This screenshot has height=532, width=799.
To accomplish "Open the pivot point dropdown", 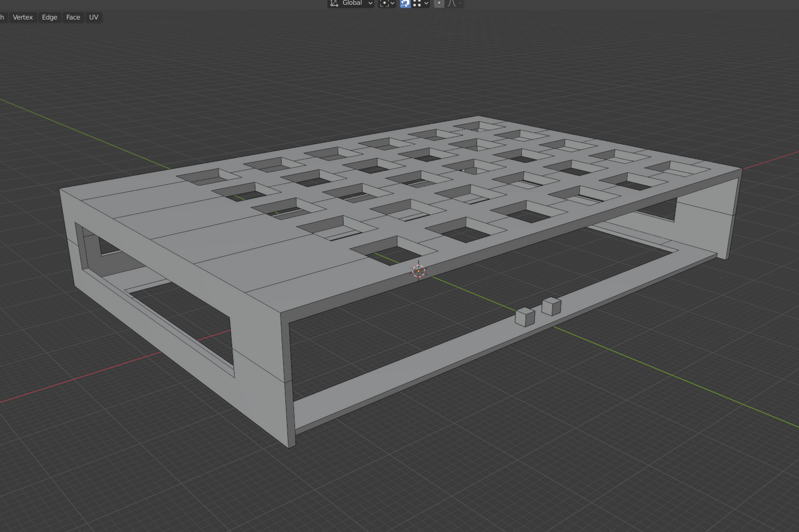I will click(x=387, y=3).
